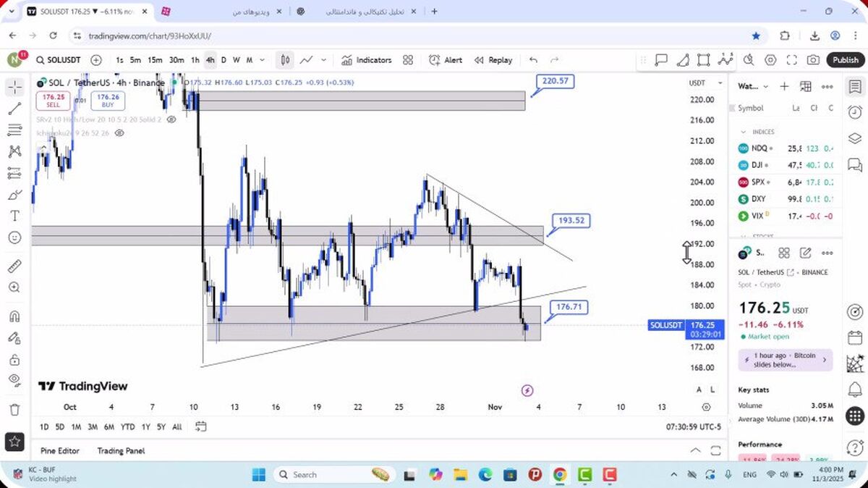The width and height of the screenshot is (868, 488).
Task: Open the Indicators dialog
Action: point(367,60)
